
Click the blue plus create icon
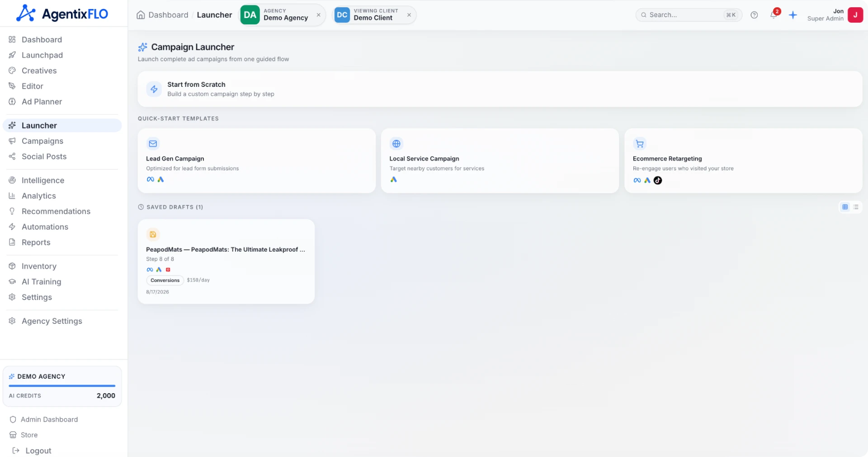[793, 15]
